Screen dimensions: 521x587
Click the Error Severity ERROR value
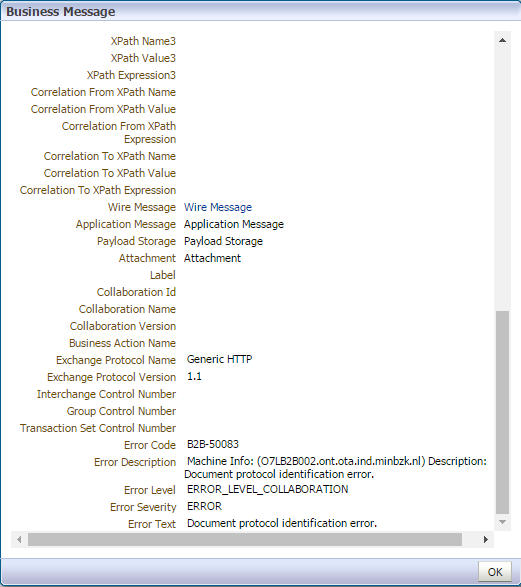tap(204, 506)
